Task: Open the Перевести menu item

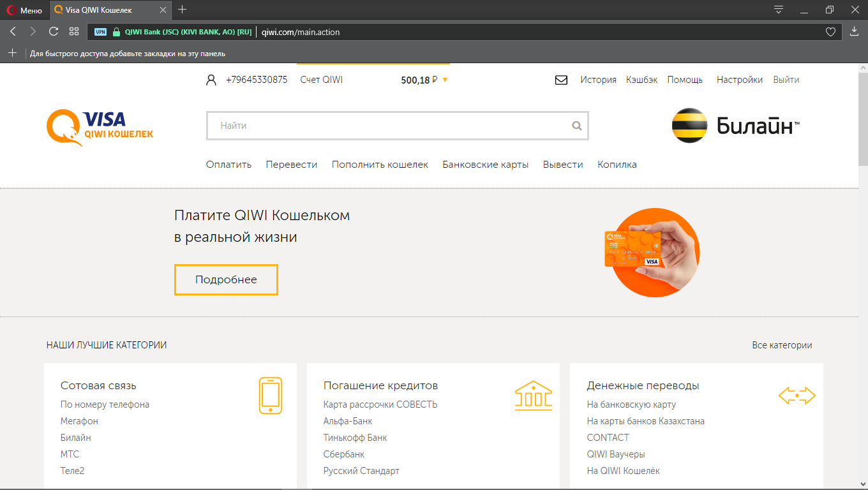Action: [292, 165]
